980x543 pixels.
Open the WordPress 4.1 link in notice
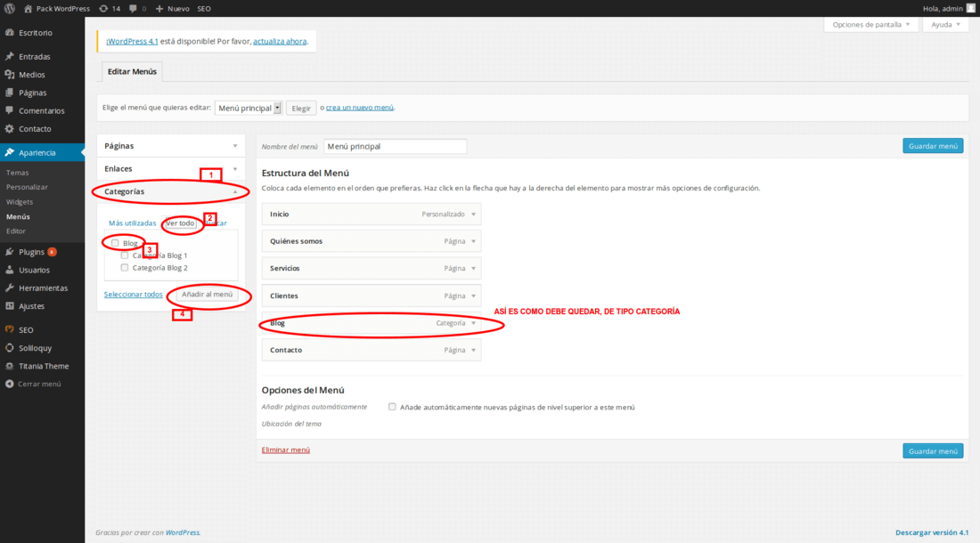click(132, 41)
